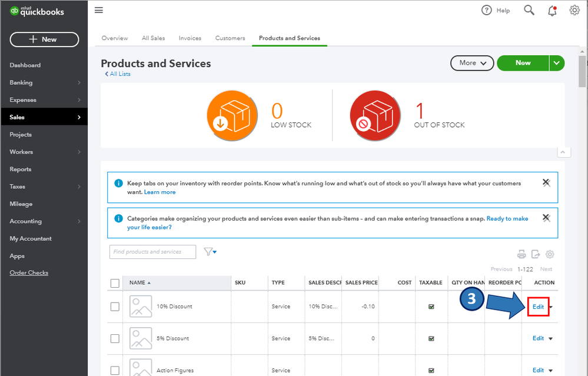Switch to the Invoices tab
This screenshot has height=376, width=588.
tap(190, 38)
